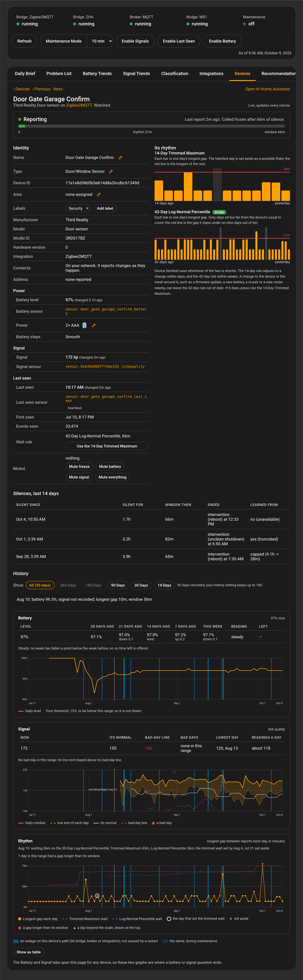Viewport: 303px width, 980px height.
Task: Click Mute battery
Action: click(110, 466)
